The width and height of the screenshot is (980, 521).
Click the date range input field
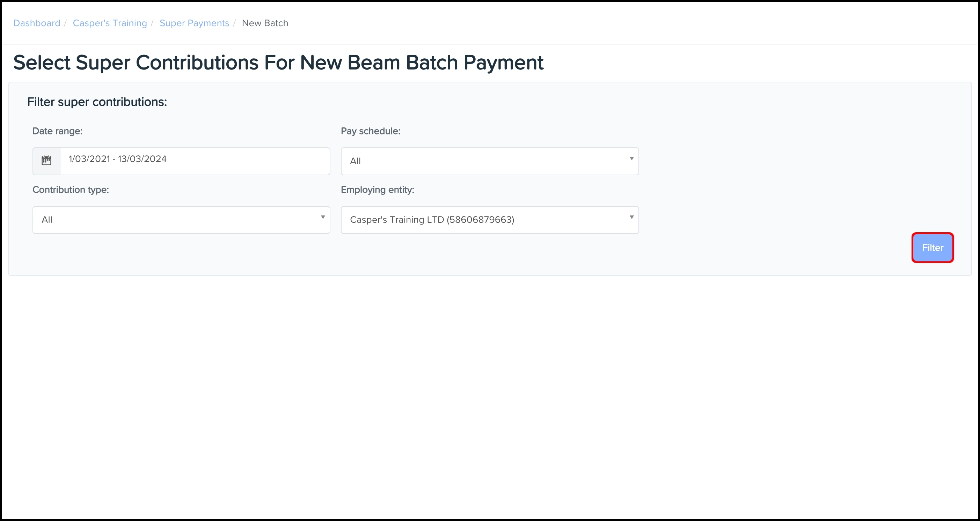[195, 161]
